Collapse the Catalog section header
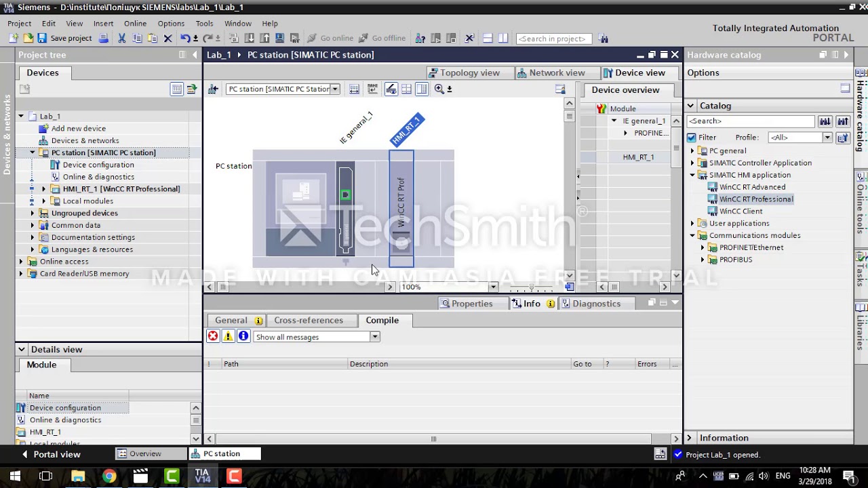868x488 pixels. (x=690, y=106)
